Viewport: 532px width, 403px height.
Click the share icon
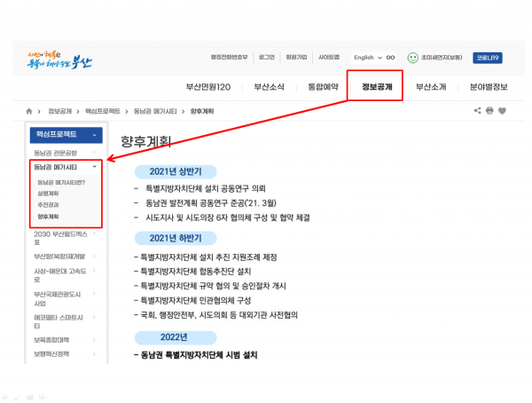coord(478,111)
